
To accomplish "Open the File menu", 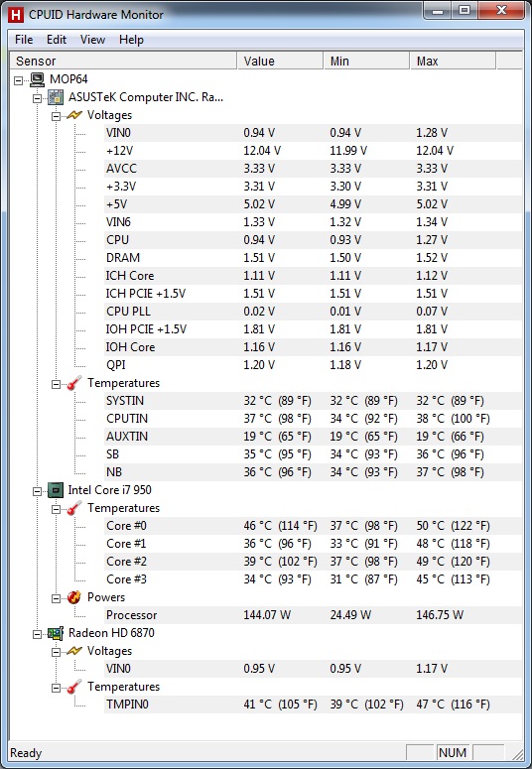I will [x=24, y=40].
